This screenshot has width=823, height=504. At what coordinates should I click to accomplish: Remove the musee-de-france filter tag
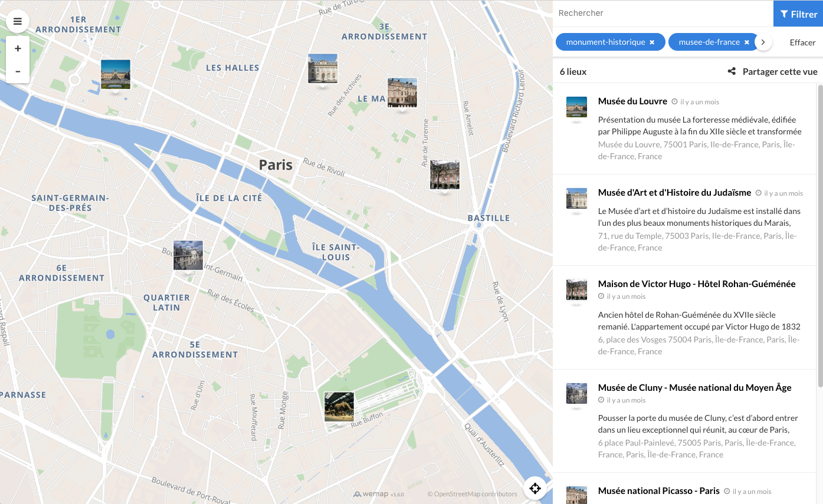tap(746, 42)
